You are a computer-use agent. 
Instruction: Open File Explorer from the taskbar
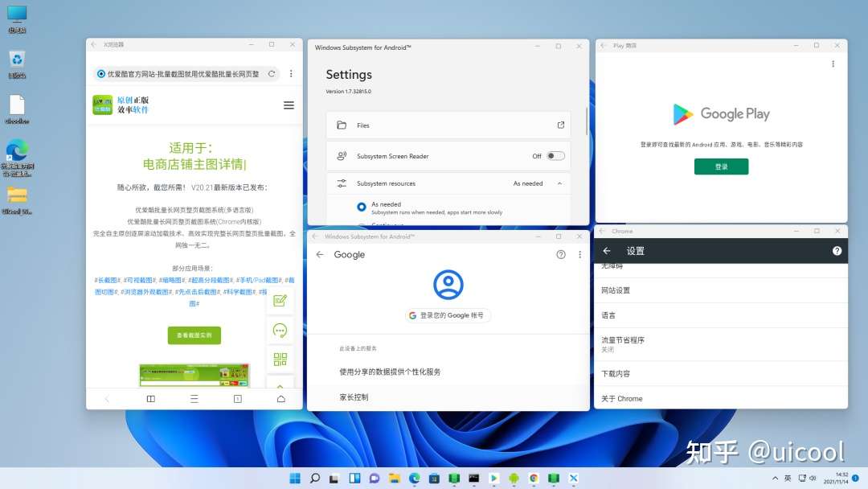[394, 478]
